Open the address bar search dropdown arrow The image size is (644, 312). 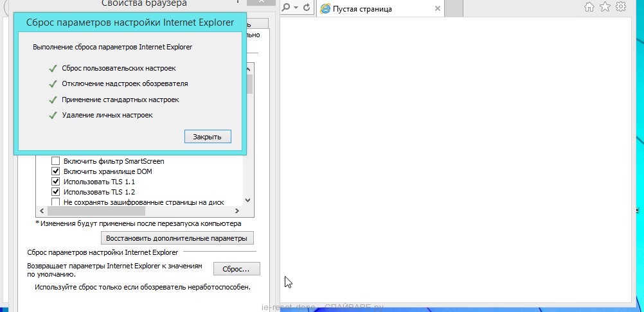[x=296, y=8]
